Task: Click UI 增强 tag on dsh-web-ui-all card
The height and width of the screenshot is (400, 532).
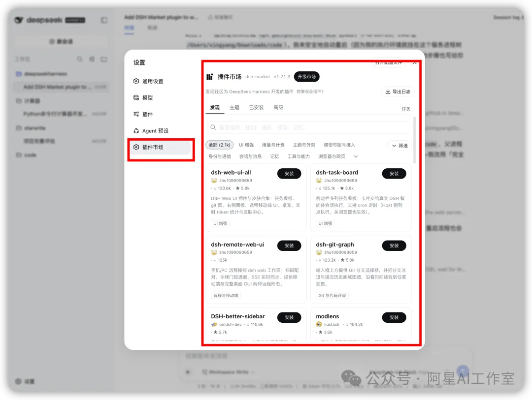Action: [221, 224]
